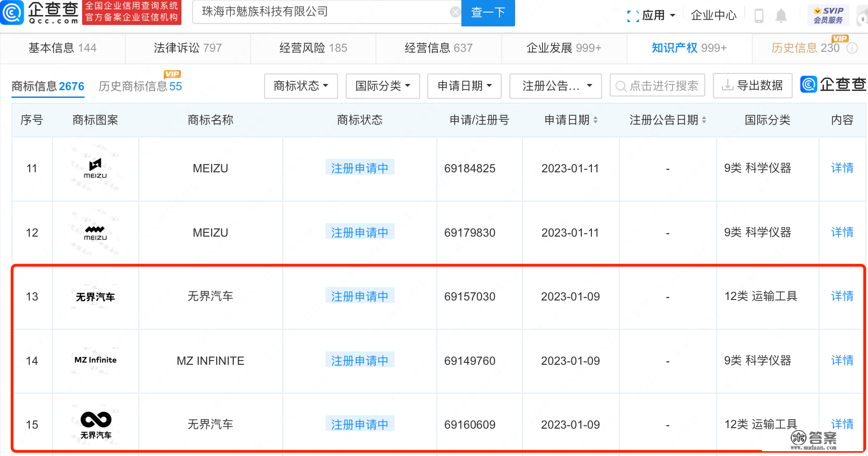Open 无界汽车 text logo thumbnail in row 13

point(96,297)
